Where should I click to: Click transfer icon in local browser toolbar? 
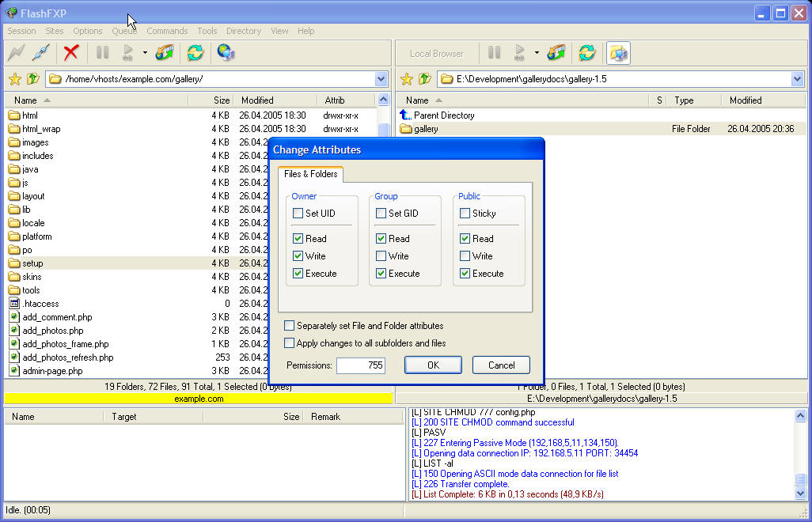coord(556,52)
